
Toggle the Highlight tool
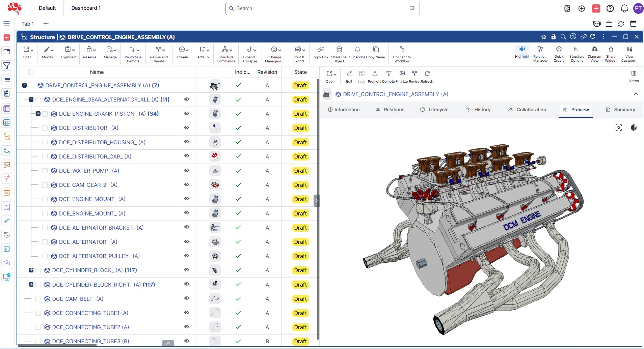point(522,50)
